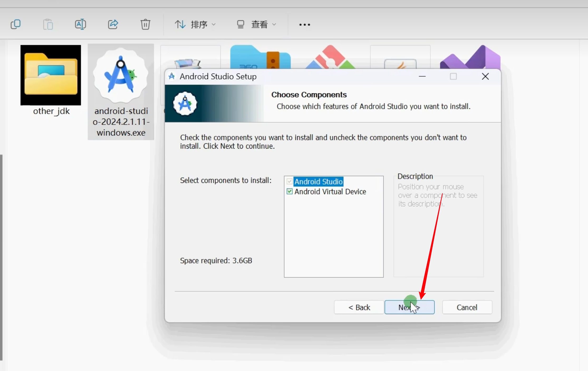
Task: Toggle the Android Virtual Device checkbox
Action: pos(290,191)
